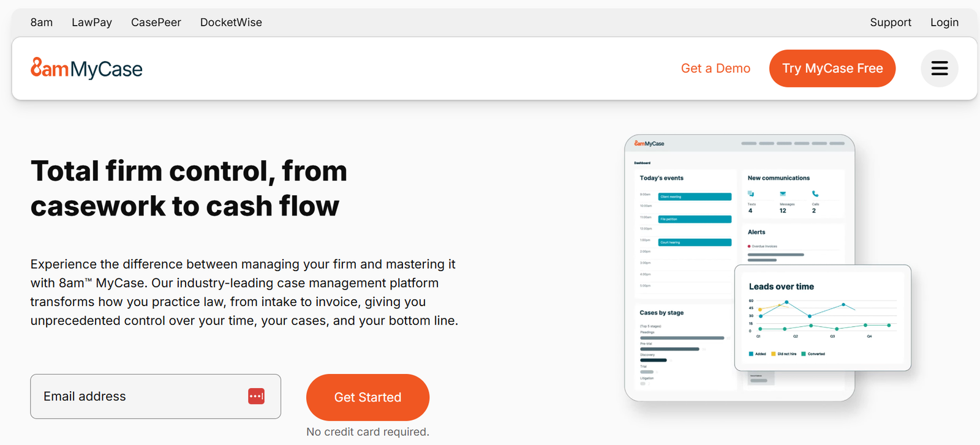
Task: Open the hamburger menu icon
Action: coord(940,69)
